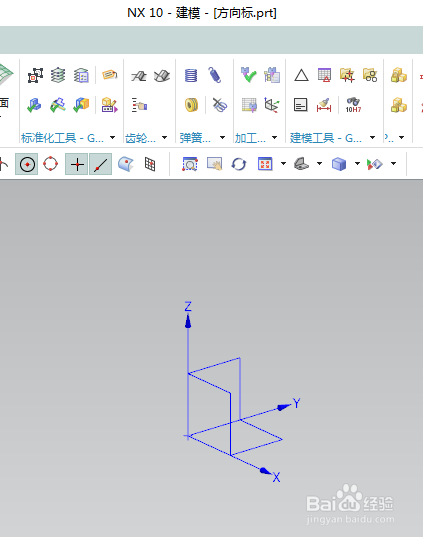Click the colored cube with check icon
Viewport: 423px width, 537px height.
pyautogui.click(x=81, y=105)
